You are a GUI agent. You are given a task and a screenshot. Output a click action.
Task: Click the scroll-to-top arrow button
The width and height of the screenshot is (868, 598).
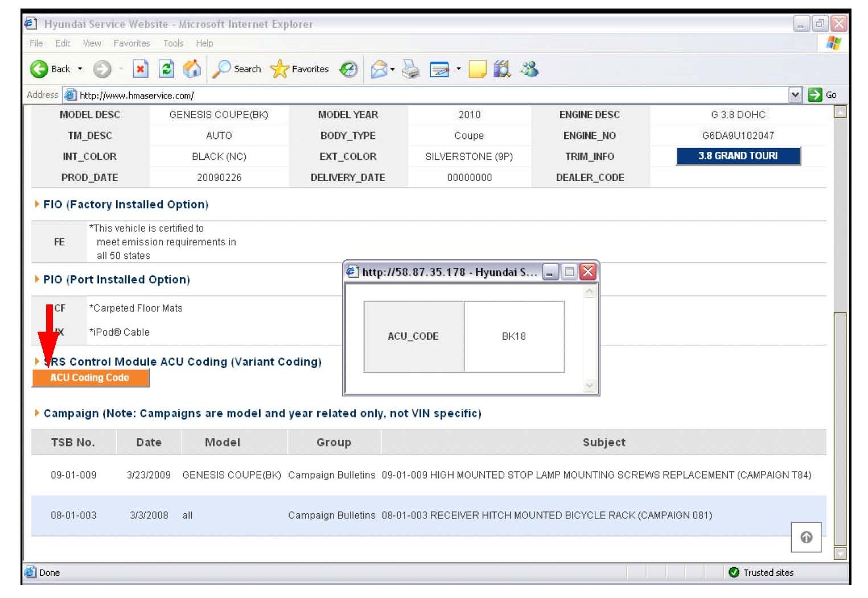(x=805, y=537)
